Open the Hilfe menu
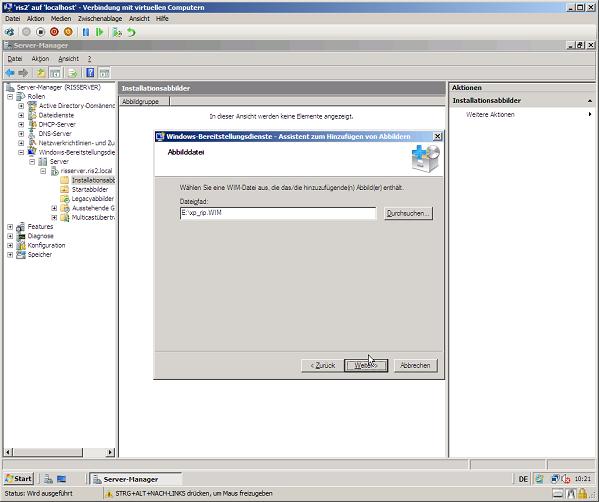 coord(162,18)
